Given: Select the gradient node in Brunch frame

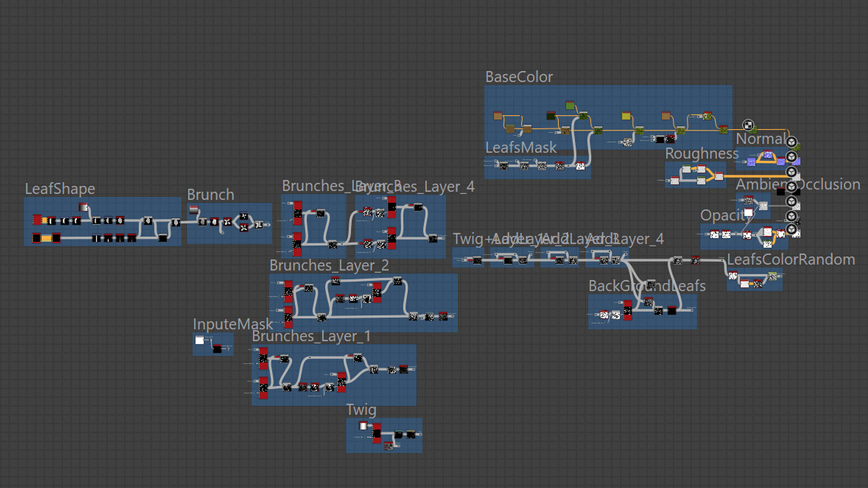Looking at the screenshot, I should tap(194, 209).
